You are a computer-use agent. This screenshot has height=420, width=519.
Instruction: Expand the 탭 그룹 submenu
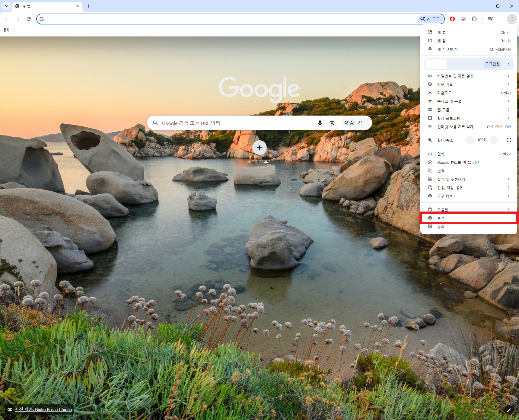pos(469,110)
